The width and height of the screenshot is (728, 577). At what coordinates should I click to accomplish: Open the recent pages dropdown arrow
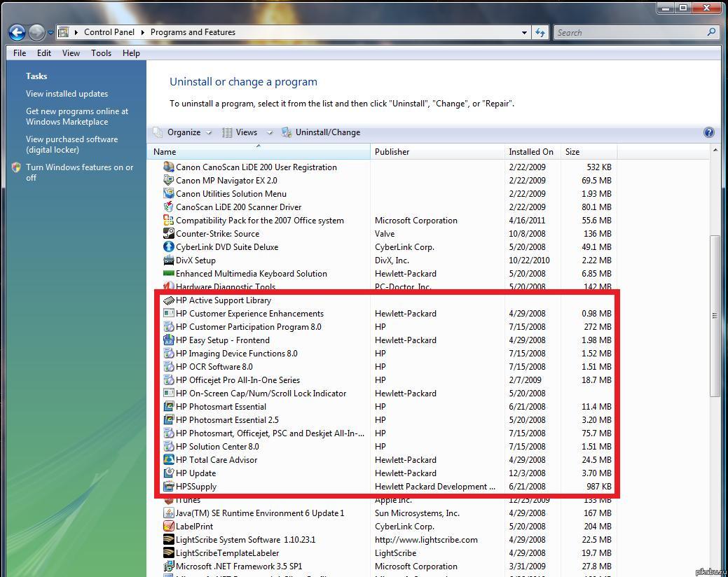click(50, 32)
